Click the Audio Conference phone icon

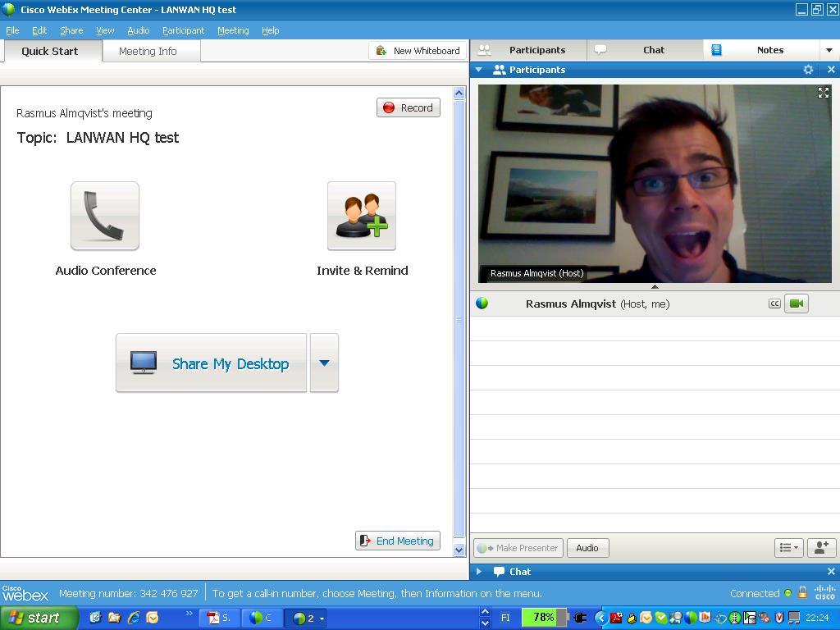(x=105, y=216)
